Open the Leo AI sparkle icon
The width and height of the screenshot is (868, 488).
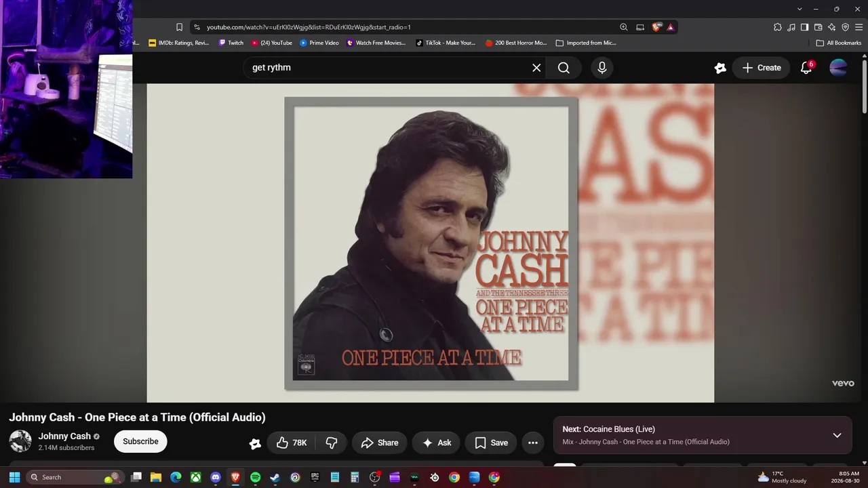coord(832,27)
